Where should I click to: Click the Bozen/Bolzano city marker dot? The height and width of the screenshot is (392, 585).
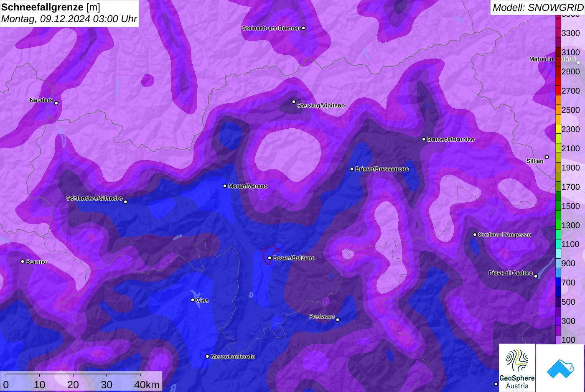[x=270, y=258]
